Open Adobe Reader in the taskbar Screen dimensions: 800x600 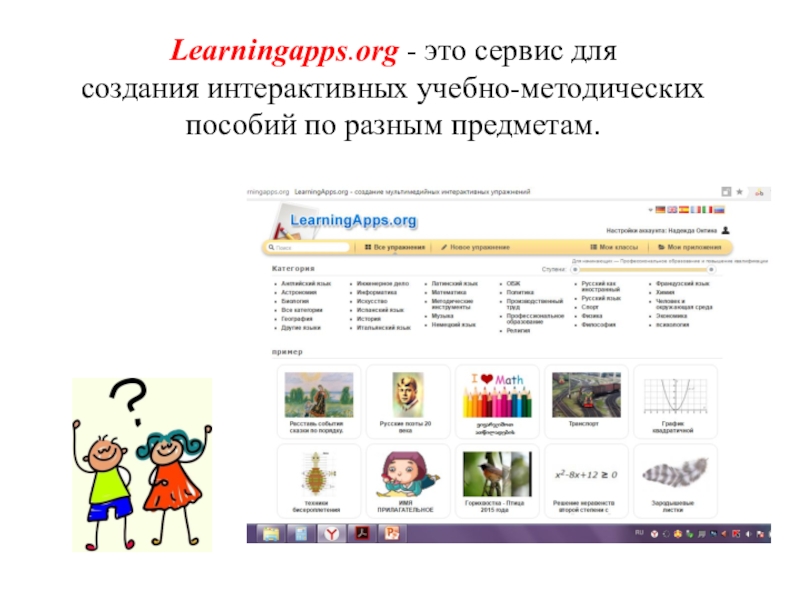click(362, 534)
